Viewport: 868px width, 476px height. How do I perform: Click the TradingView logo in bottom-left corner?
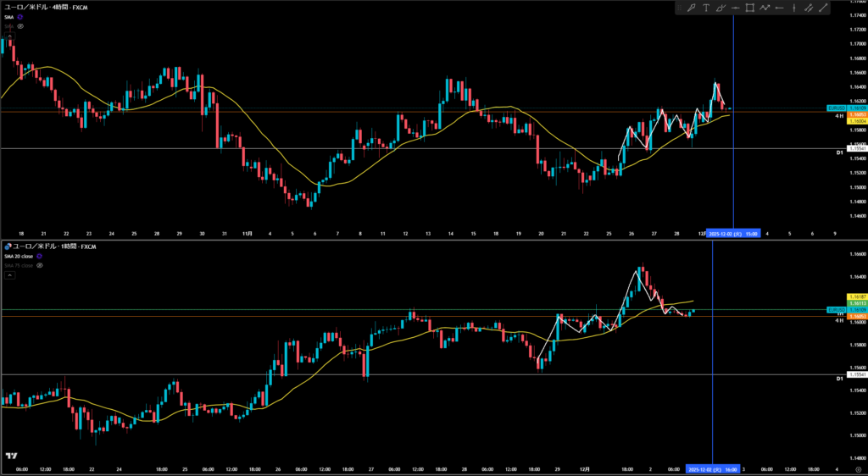click(11, 457)
